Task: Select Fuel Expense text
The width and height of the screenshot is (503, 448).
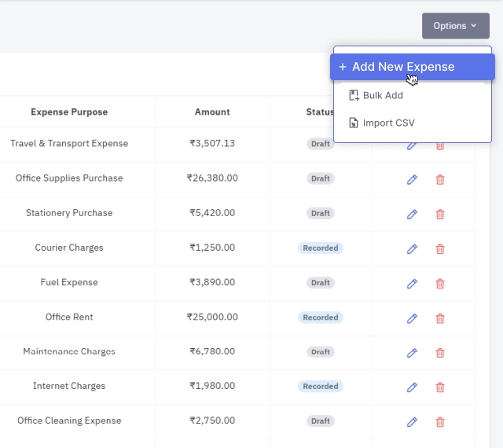Action: click(x=69, y=282)
